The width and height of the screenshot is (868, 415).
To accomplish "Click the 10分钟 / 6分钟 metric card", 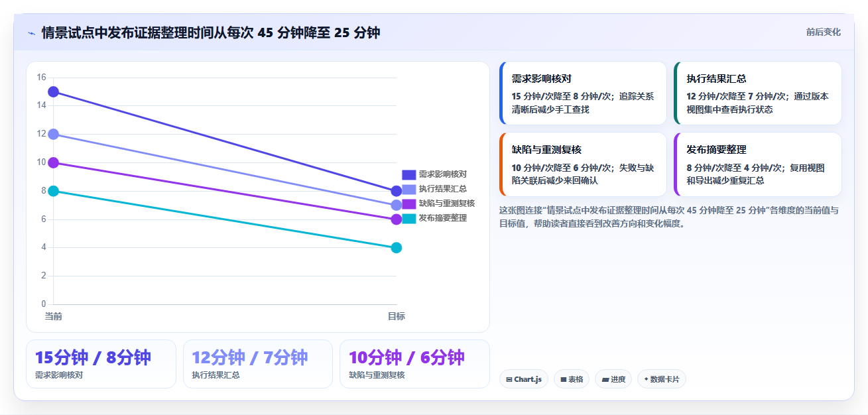I will (x=414, y=364).
